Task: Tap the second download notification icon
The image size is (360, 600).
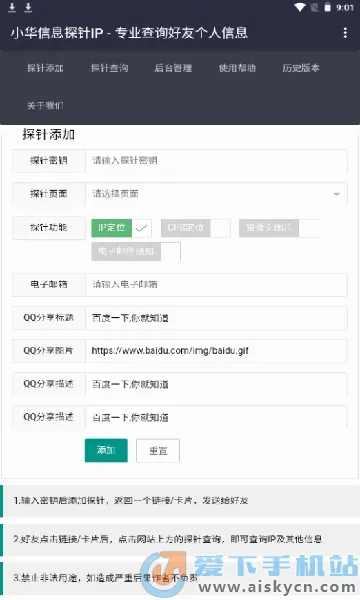Action: [x=28, y=8]
